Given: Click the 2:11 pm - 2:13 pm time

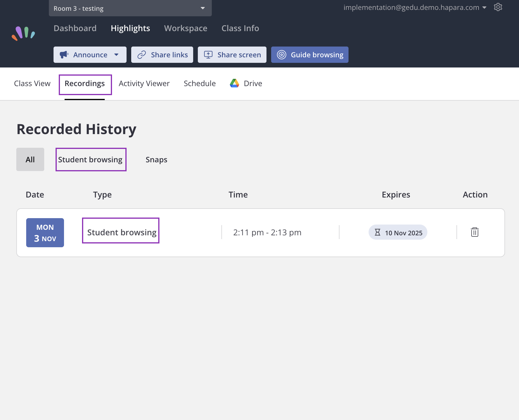Looking at the screenshot, I should 267,232.
